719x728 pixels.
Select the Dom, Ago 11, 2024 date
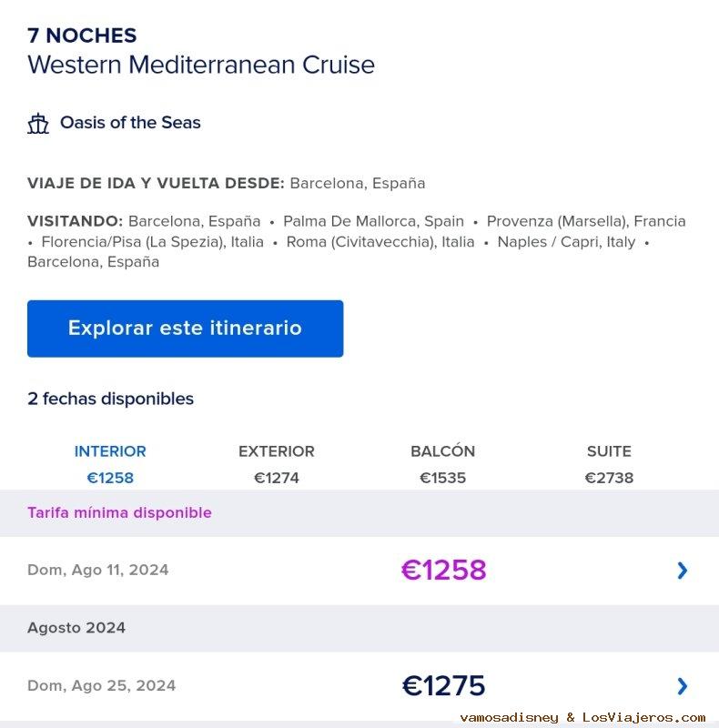click(98, 571)
